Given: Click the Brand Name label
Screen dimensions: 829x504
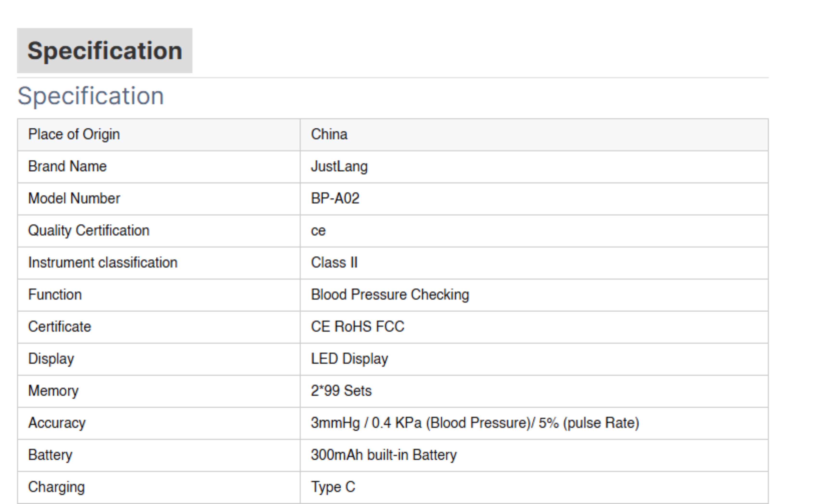Looking at the screenshot, I should pyautogui.click(x=67, y=166).
